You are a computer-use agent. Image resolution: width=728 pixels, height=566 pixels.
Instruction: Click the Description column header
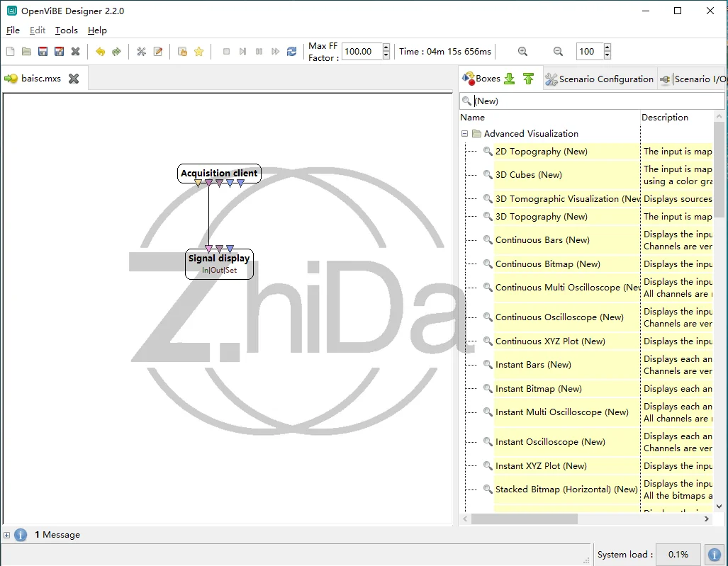(x=676, y=118)
